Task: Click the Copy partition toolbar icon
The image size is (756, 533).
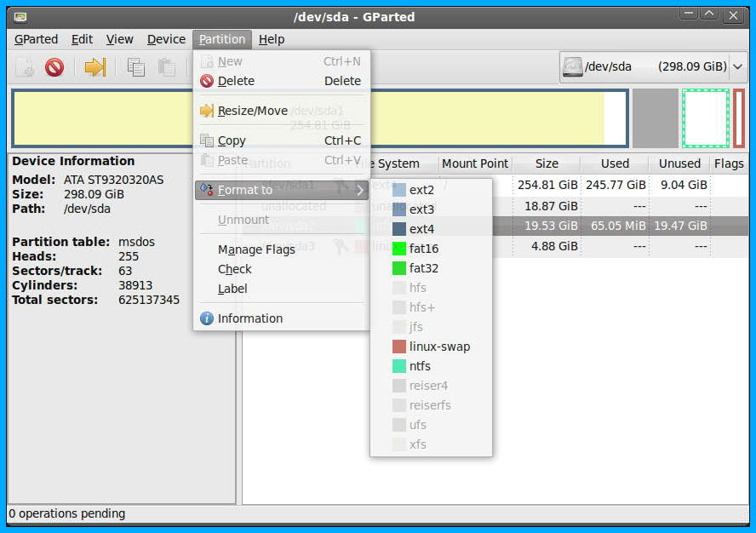Action: [x=136, y=67]
